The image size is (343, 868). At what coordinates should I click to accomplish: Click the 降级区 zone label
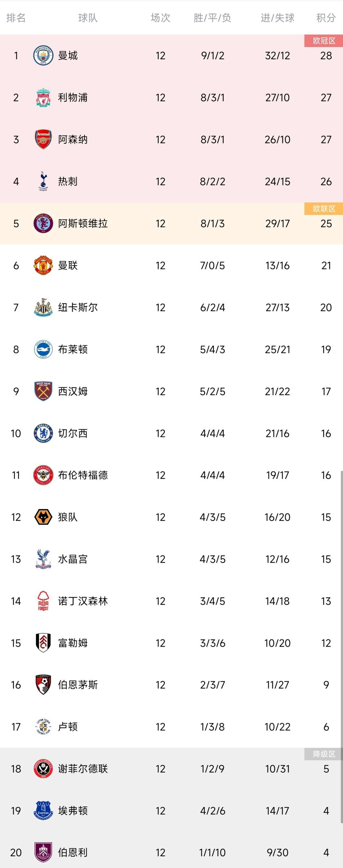(324, 754)
